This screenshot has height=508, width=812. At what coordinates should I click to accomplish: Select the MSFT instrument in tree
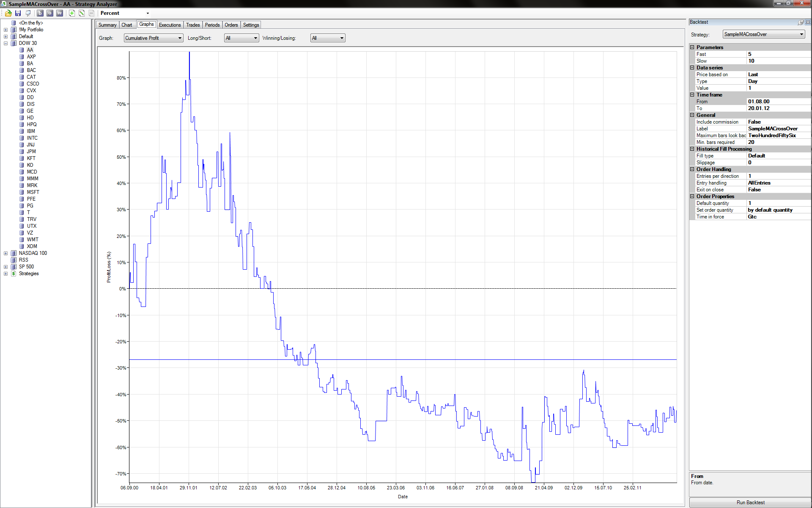click(x=33, y=192)
